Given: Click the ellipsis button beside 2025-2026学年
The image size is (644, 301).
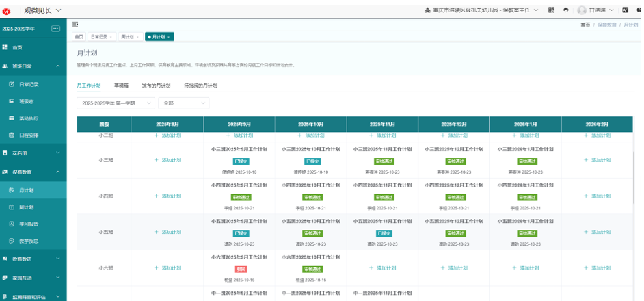Looking at the screenshot, I should [x=56, y=29].
